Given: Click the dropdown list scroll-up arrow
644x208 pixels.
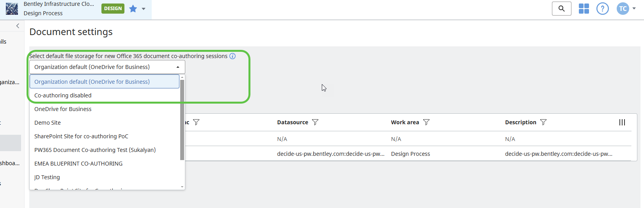Looking at the screenshot, I should pos(182,77).
